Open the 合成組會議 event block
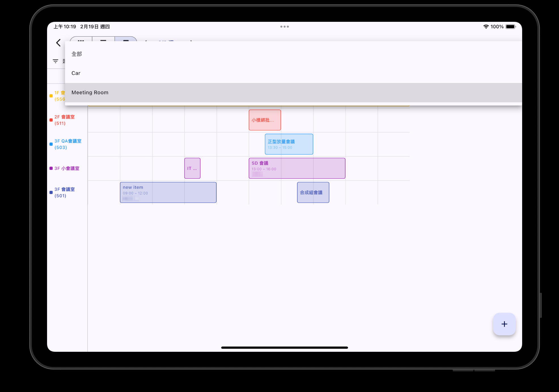Viewport: 559px width, 392px height. [x=313, y=192]
